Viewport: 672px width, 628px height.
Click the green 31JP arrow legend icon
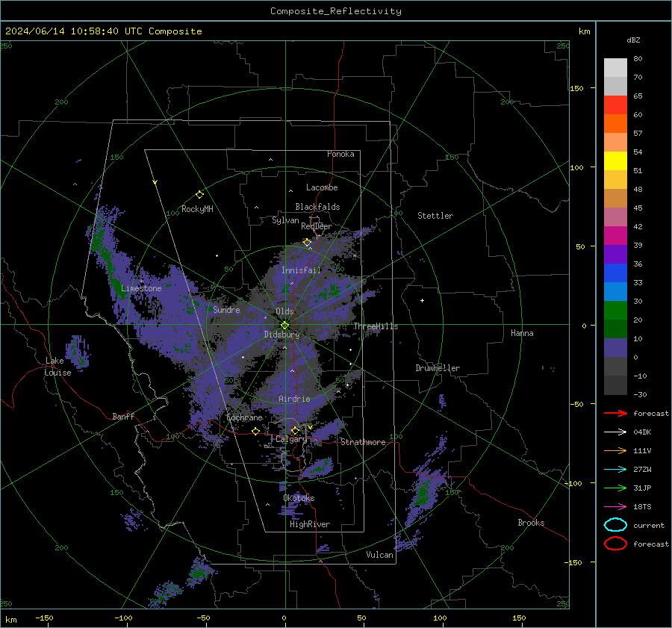pyautogui.click(x=615, y=488)
